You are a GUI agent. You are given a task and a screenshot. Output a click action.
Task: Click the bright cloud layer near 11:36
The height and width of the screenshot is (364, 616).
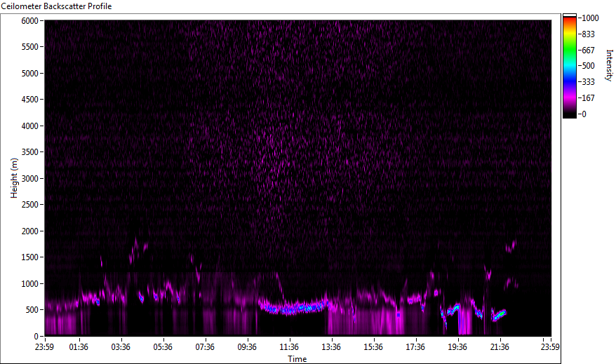click(x=295, y=308)
